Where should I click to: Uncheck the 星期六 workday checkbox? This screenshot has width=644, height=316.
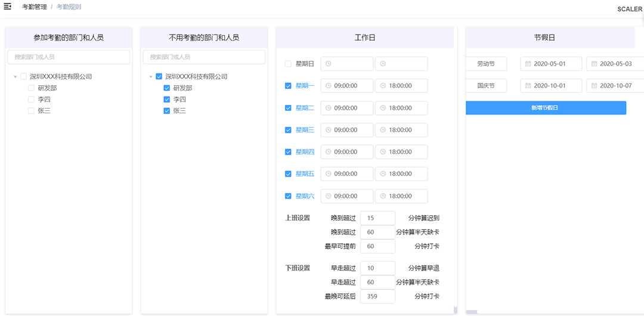[288, 196]
